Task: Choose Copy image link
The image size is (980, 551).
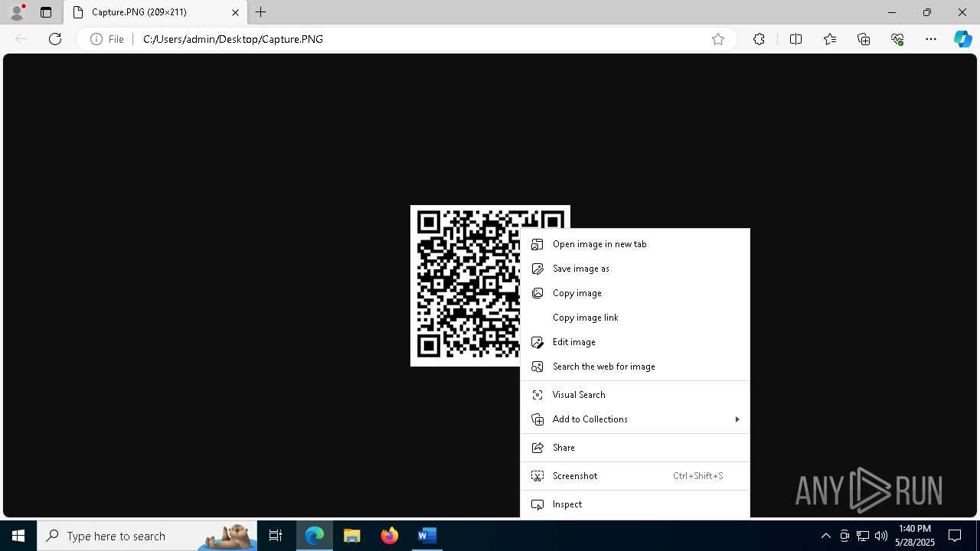Action: tap(635, 318)
